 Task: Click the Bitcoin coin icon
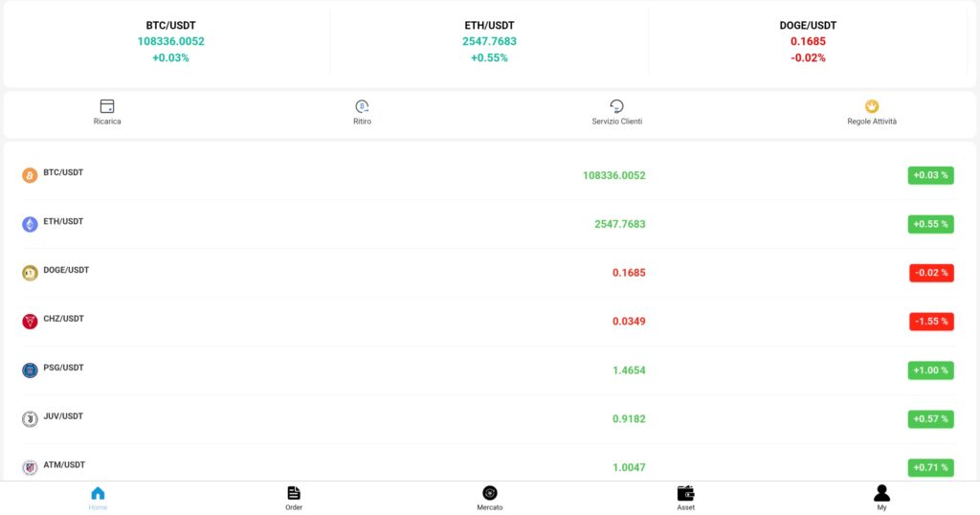[x=30, y=175]
